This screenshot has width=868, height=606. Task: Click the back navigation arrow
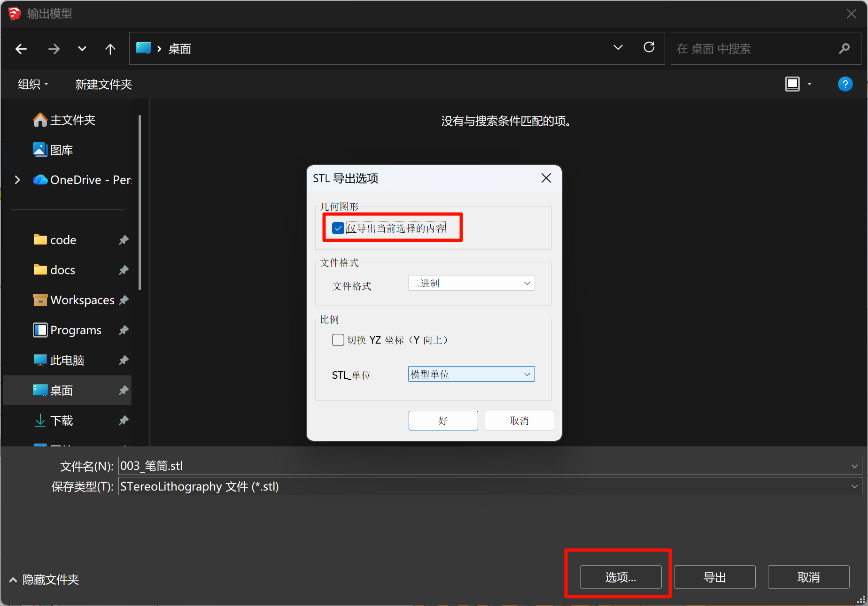21,49
